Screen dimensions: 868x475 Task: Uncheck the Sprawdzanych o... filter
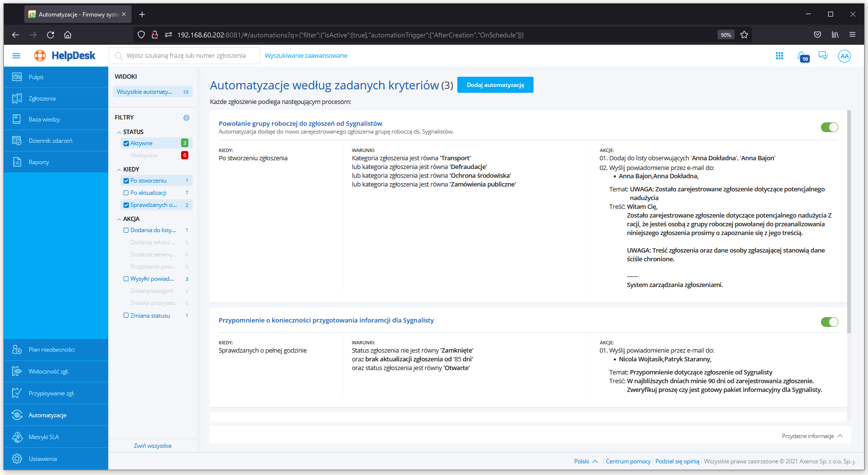pos(126,205)
